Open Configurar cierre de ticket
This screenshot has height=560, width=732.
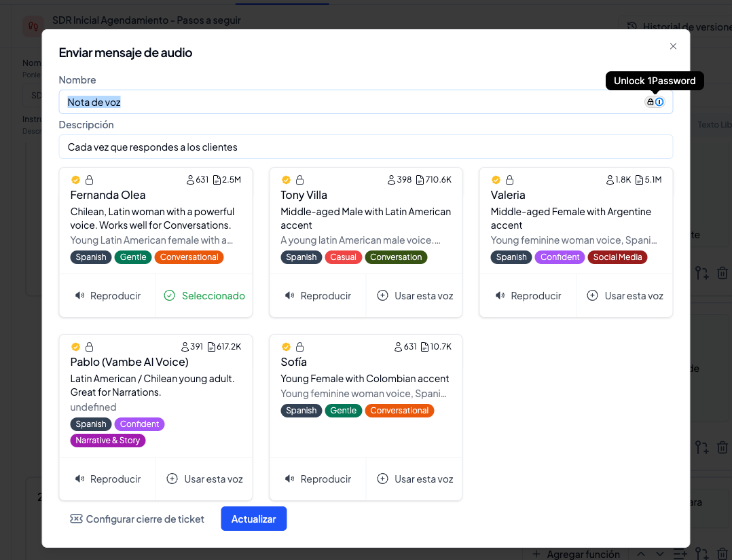pos(137,519)
